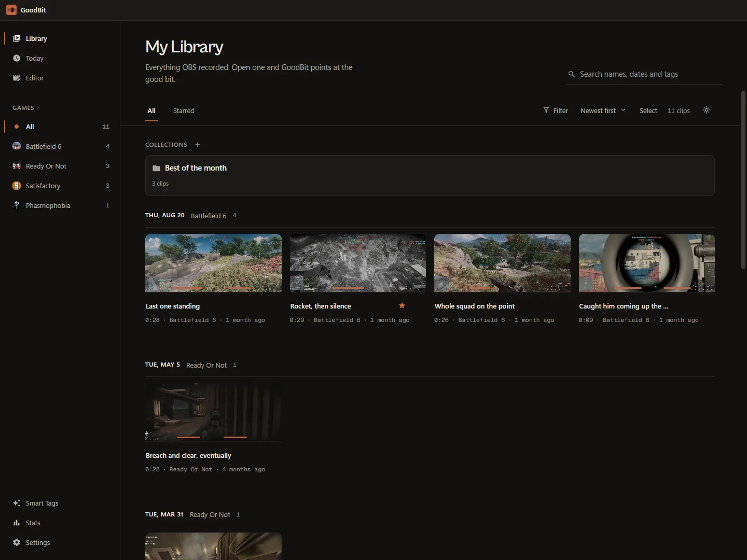Screen dimensions: 747x560
Task: Open the Library icon in sidebar
Action: pos(17,38)
